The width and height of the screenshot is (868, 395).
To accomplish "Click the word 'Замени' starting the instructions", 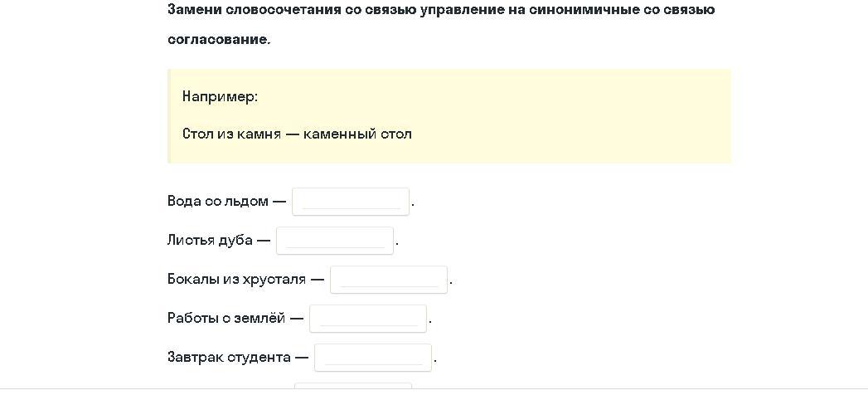I will coord(194,9).
